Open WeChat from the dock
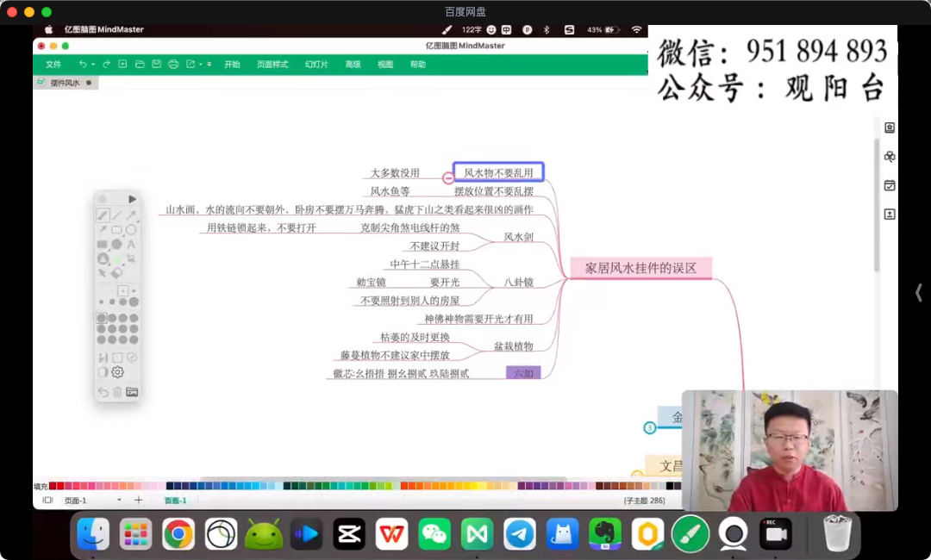 (434, 534)
